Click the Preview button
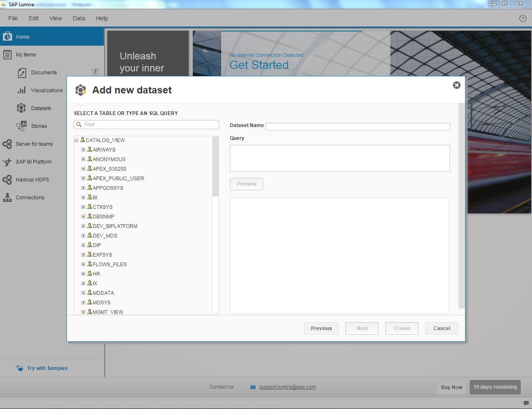Viewport: 532px width, 409px height. 246,184
